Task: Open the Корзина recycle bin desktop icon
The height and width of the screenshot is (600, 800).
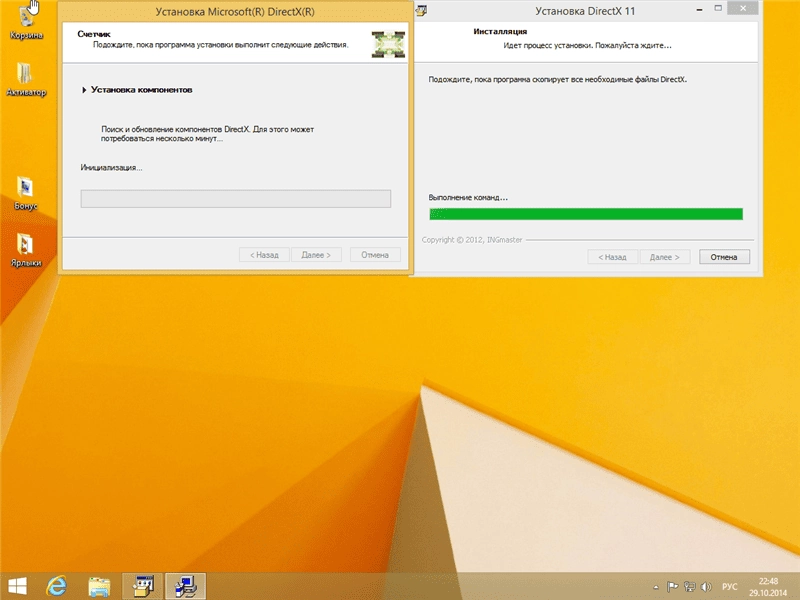Action: click(x=26, y=19)
